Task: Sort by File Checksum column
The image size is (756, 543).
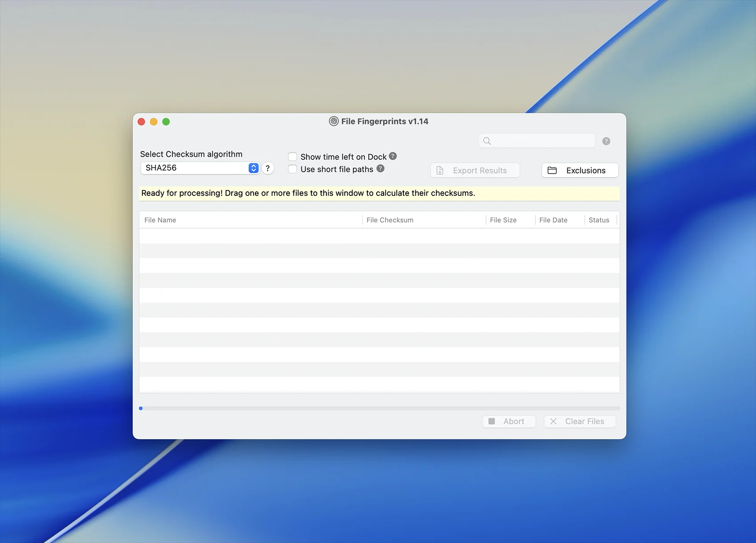Action: tap(424, 220)
